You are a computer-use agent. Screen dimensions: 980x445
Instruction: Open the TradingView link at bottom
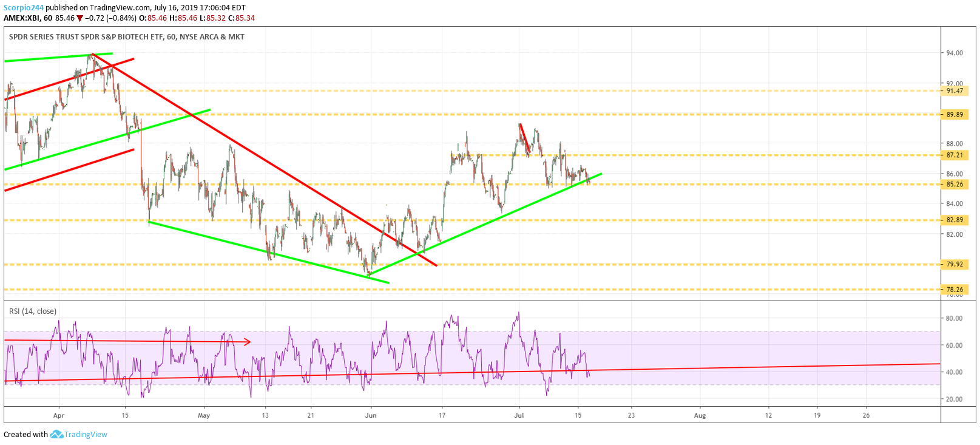pos(86,434)
